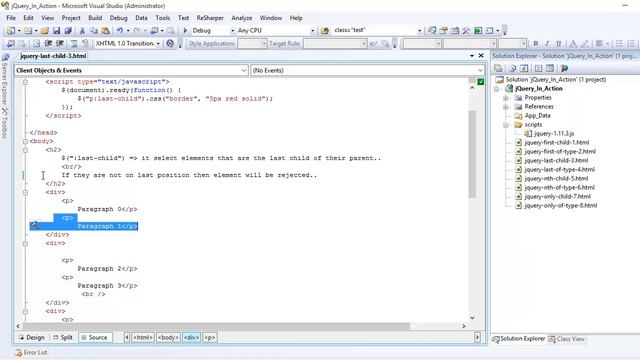
Task: Click the validation target settings icon after XHTML dropdown
Action: [170, 43]
